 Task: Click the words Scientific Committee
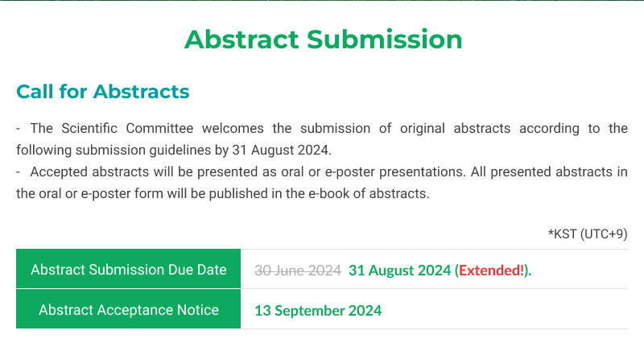(x=127, y=128)
